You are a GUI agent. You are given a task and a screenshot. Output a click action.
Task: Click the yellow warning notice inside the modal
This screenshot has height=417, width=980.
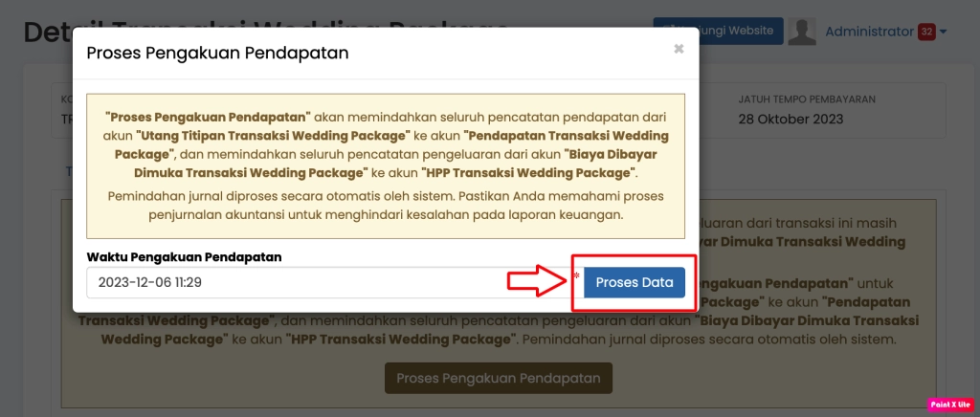(x=386, y=165)
